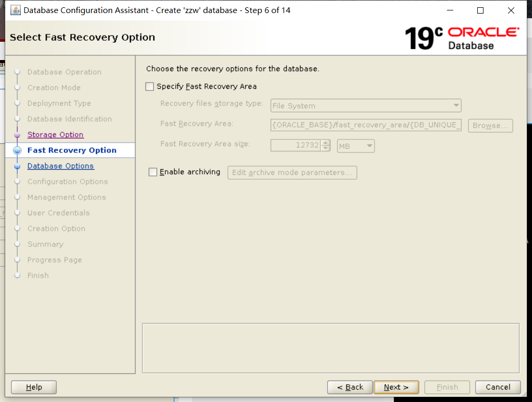The height and width of the screenshot is (402, 532).
Task: Click the disabled Finish button
Action: click(x=447, y=387)
